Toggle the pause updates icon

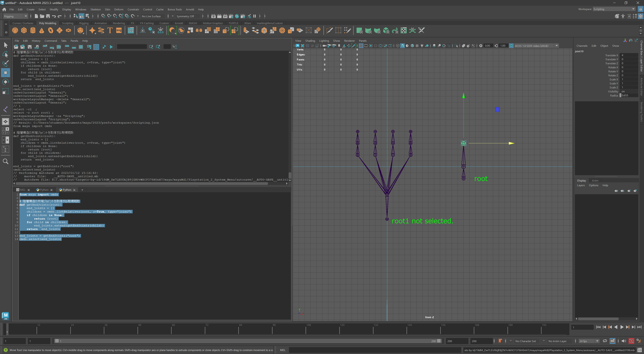(255, 16)
